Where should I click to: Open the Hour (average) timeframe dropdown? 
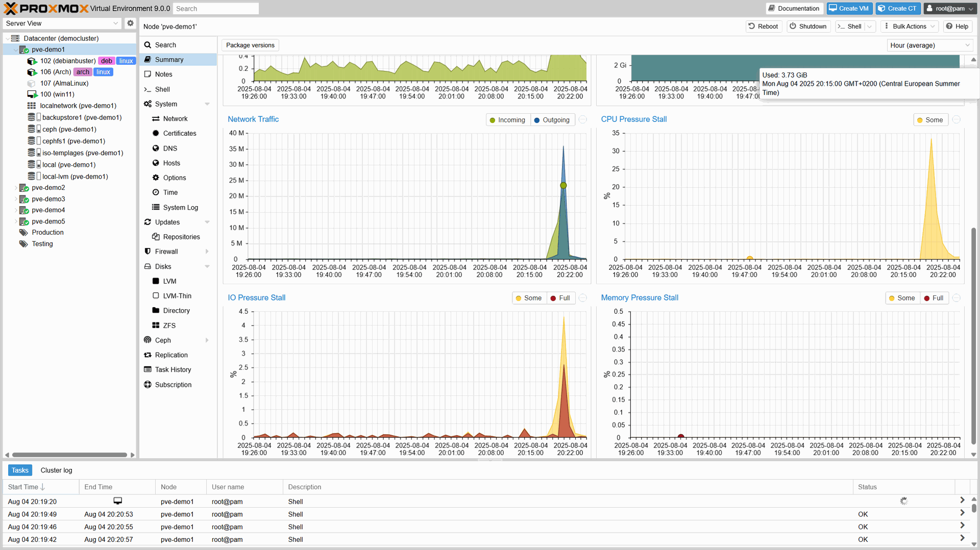929,45
